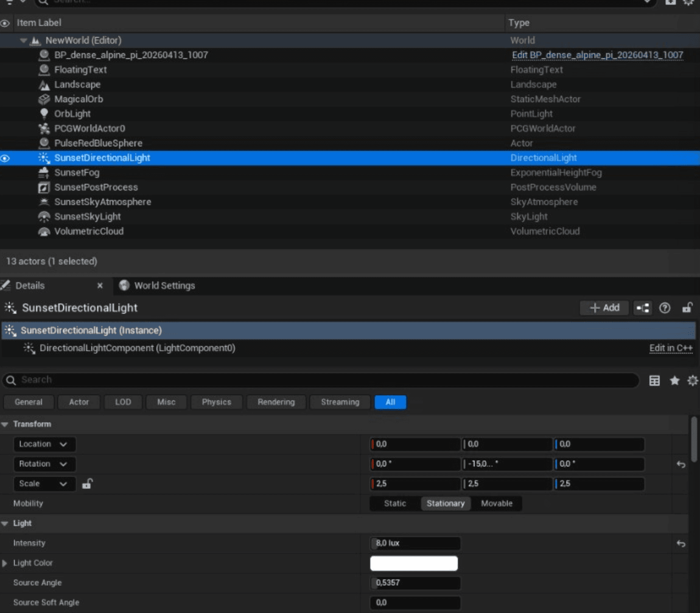Image resolution: width=700 pixels, height=613 pixels.
Task: Collapse the Transform section
Action: point(5,425)
